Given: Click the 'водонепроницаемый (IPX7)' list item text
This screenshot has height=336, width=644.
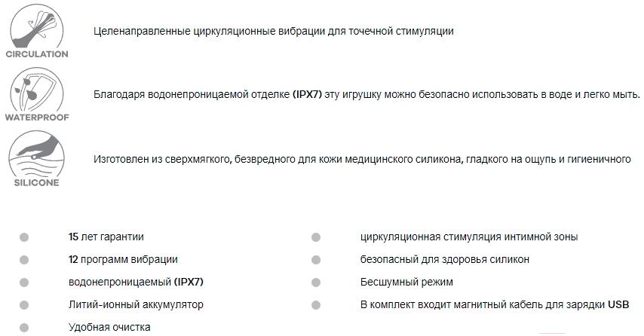Looking at the screenshot, I should tap(136, 283).
